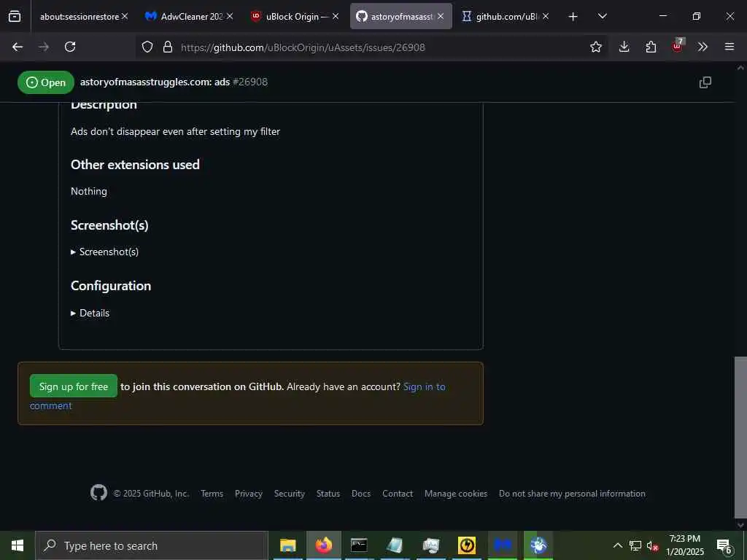Follow the Sign in to comment link
Screen dimensions: 747x560
coord(424,386)
